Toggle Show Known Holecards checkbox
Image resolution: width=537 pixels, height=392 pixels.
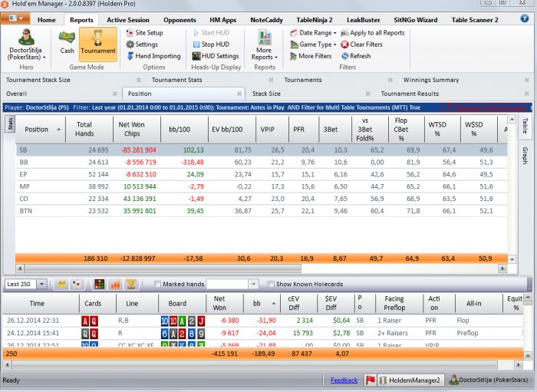point(271,285)
